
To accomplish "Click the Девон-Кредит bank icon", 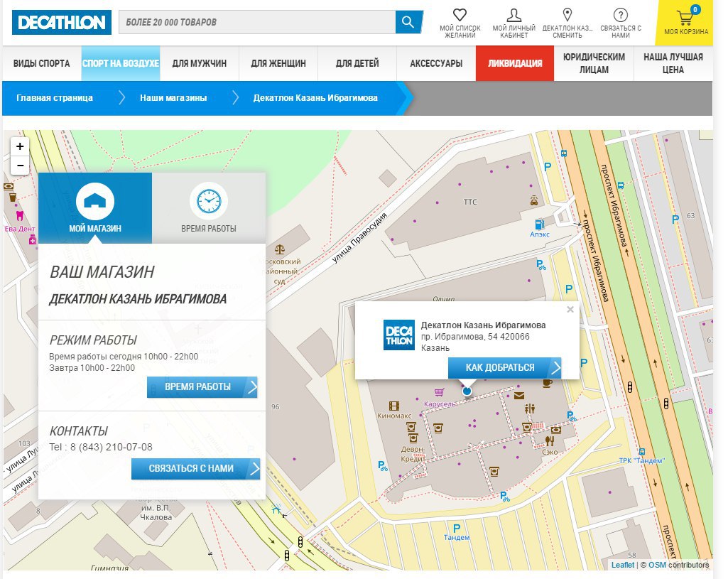I will point(413,438).
